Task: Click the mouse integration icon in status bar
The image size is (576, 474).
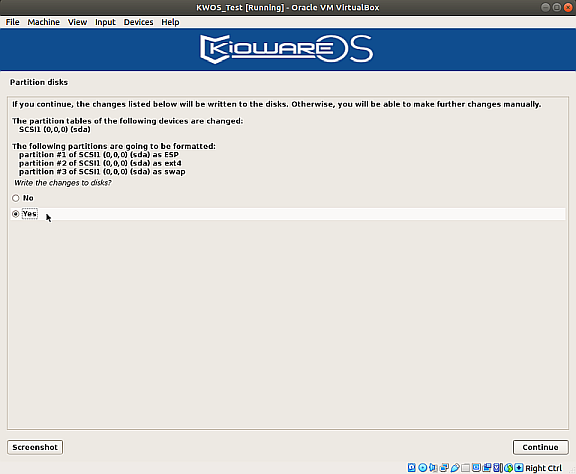Action: [x=508, y=468]
